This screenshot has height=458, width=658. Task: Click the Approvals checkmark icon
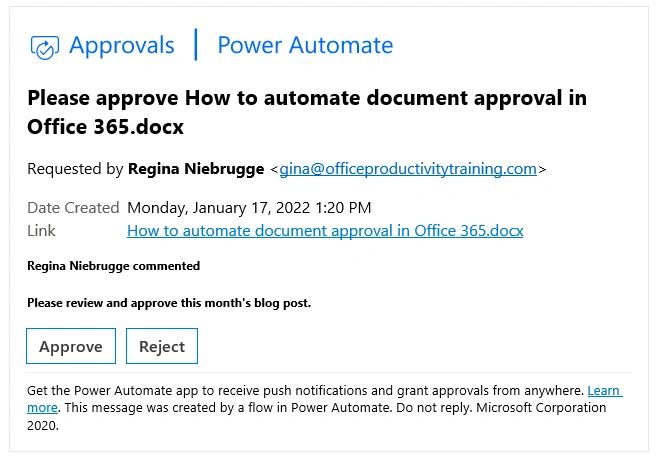[44, 47]
